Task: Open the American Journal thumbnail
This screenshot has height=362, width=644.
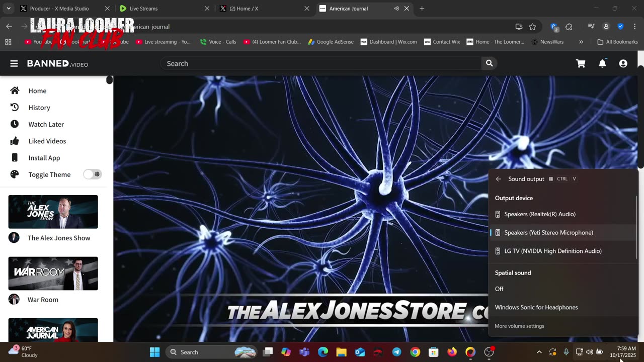Action: (x=53, y=330)
